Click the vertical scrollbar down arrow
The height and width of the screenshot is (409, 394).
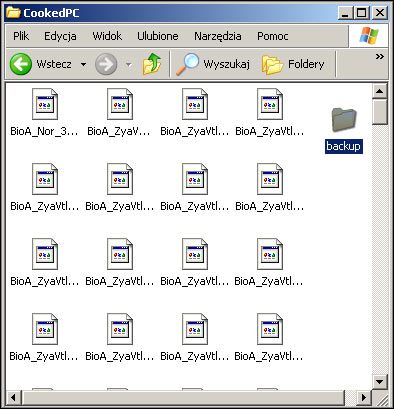point(380,381)
